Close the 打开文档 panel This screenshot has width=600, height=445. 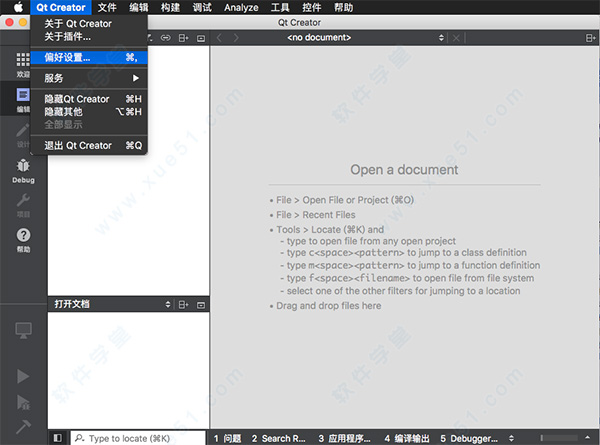pyautogui.click(x=201, y=305)
